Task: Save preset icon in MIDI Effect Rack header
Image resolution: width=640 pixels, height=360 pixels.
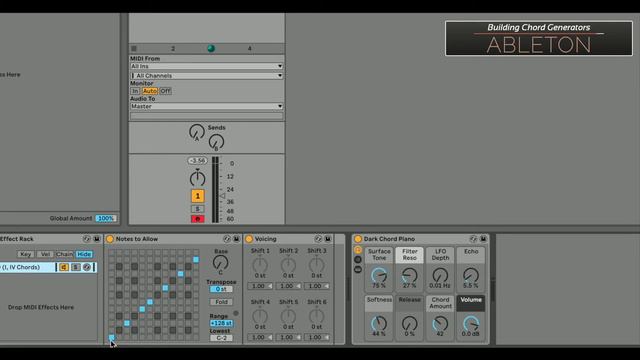Action: tap(97, 239)
